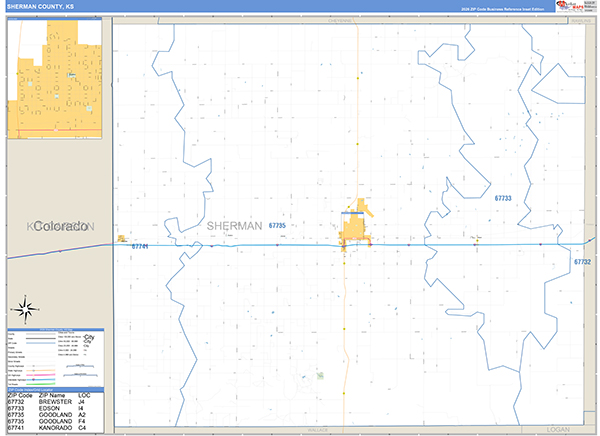Click the orange Goodland city area on map
Image resolution: width=600 pixels, height=436 pixels.
(x=354, y=227)
